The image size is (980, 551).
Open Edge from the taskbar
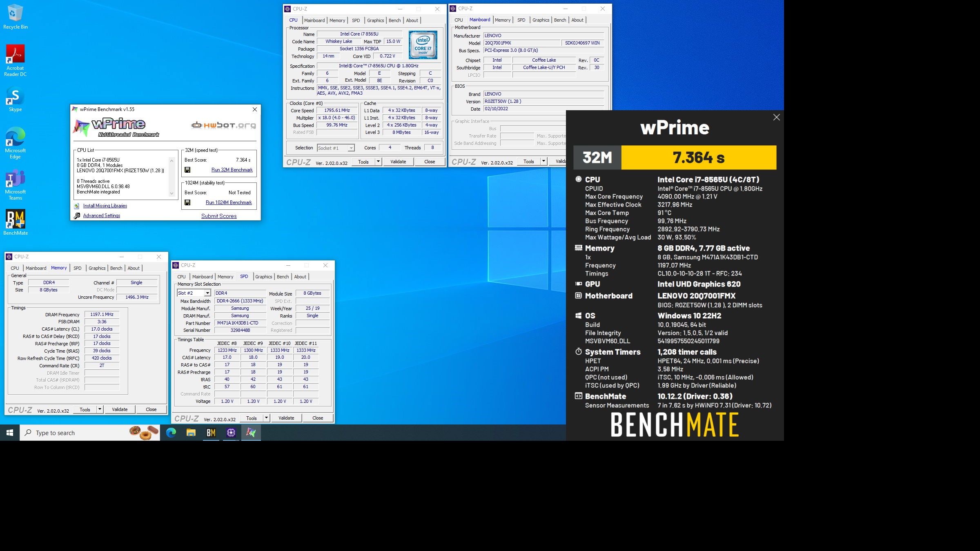coord(171,433)
